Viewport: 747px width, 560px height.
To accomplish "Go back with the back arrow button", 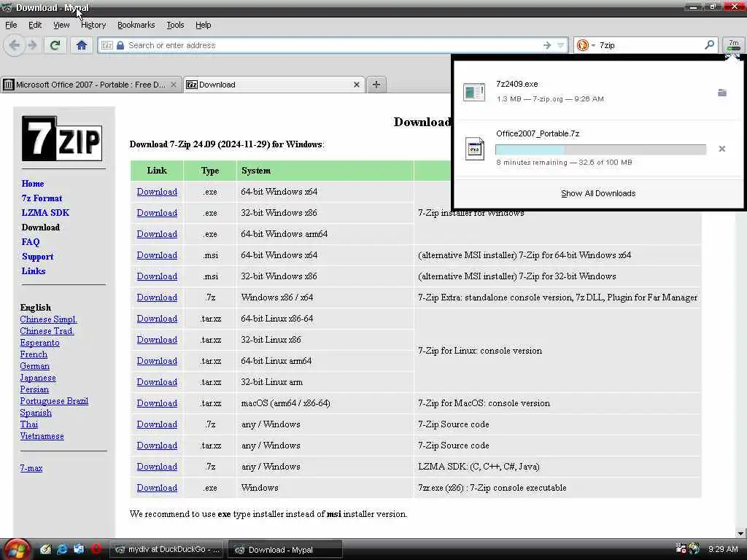I will point(15,45).
